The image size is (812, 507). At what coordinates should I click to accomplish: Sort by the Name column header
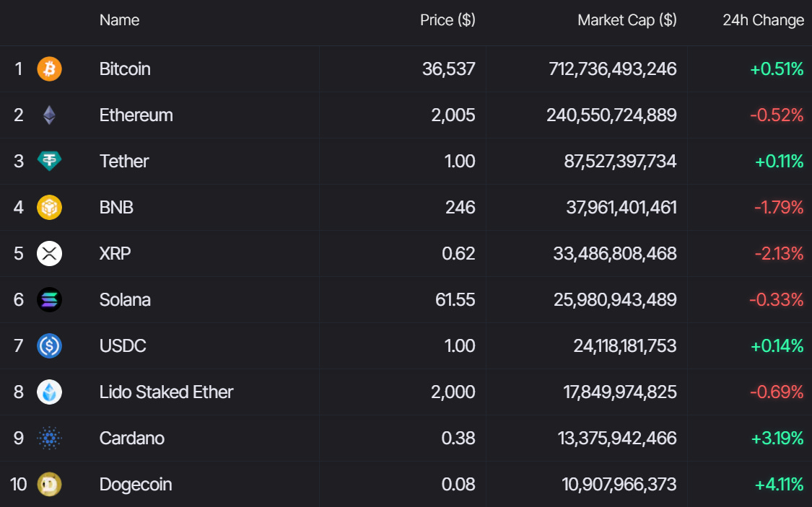pyautogui.click(x=119, y=20)
